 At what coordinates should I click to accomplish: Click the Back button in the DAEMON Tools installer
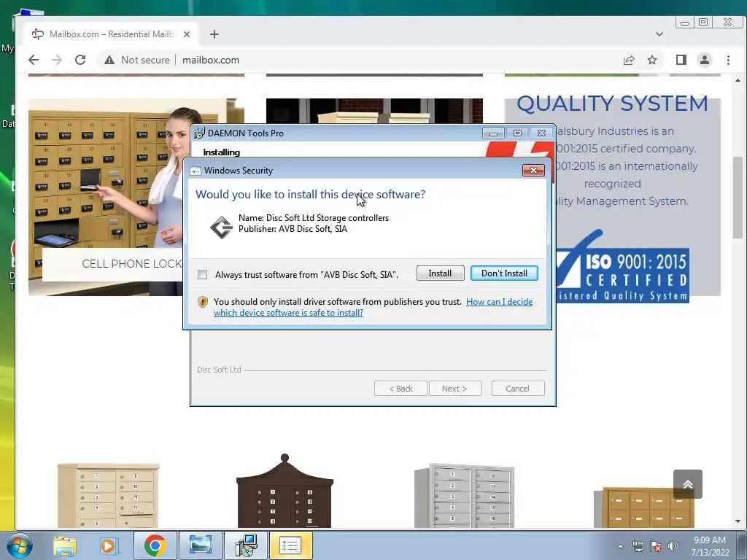[400, 389]
